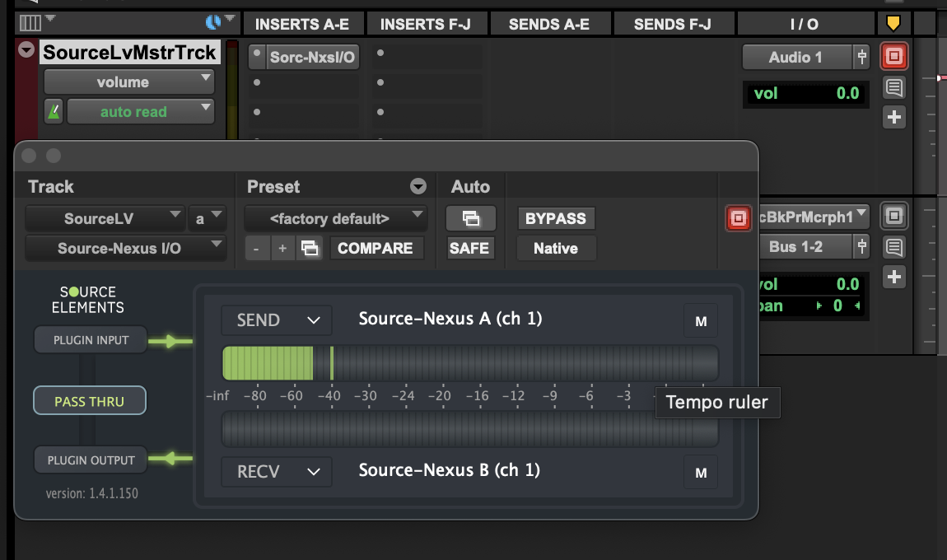Click the SENDS F-J column header
The width and height of the screenshot is (947, 560).
pyautogui.click(x=672, y=24)
